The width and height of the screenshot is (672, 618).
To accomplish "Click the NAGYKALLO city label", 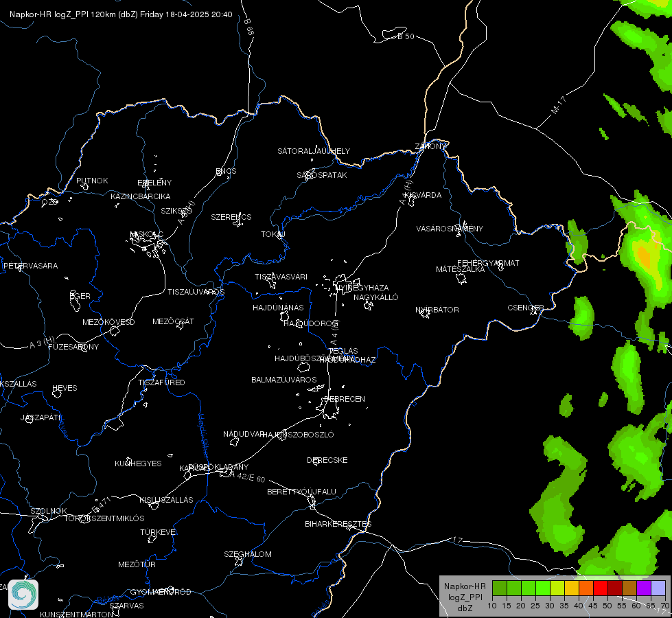I will (376, 297).
